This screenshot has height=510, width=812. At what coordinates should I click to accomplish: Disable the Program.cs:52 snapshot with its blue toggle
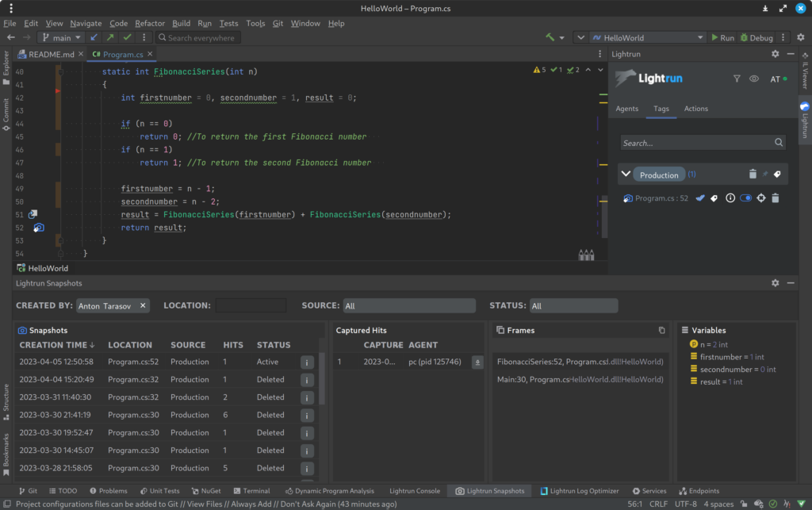745,197
